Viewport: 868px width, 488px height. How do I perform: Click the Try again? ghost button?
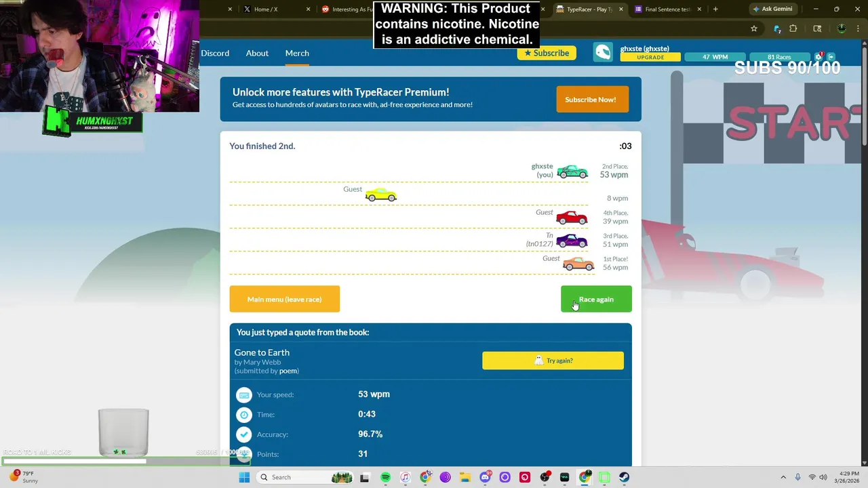coord(553,361)
